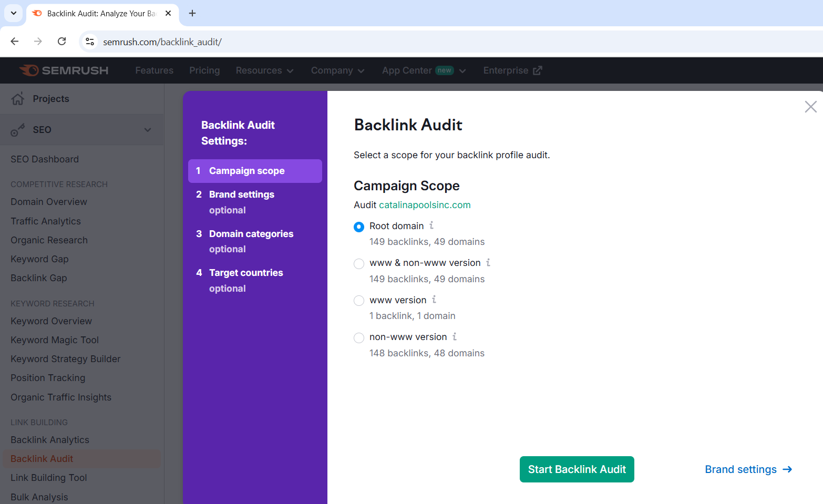Click the info icon next to Root domain
The width and height of the screenshot is (823, 504).
tap(431, 225)
